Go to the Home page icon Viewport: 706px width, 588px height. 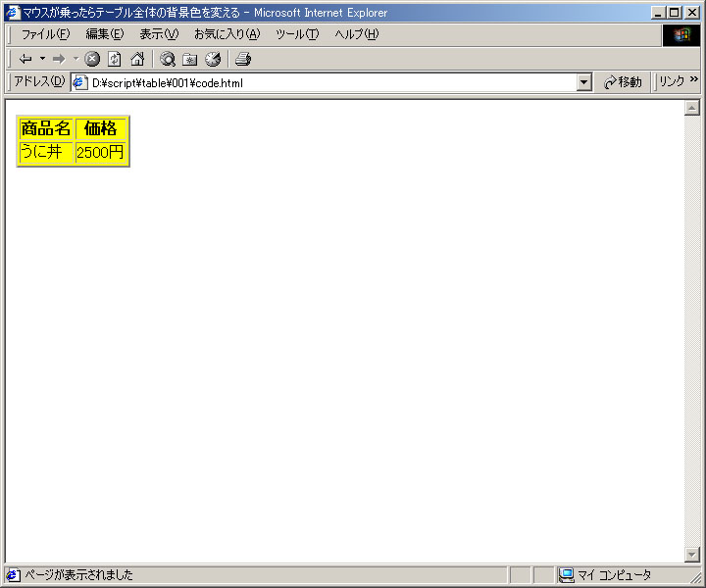click(137, 59)
